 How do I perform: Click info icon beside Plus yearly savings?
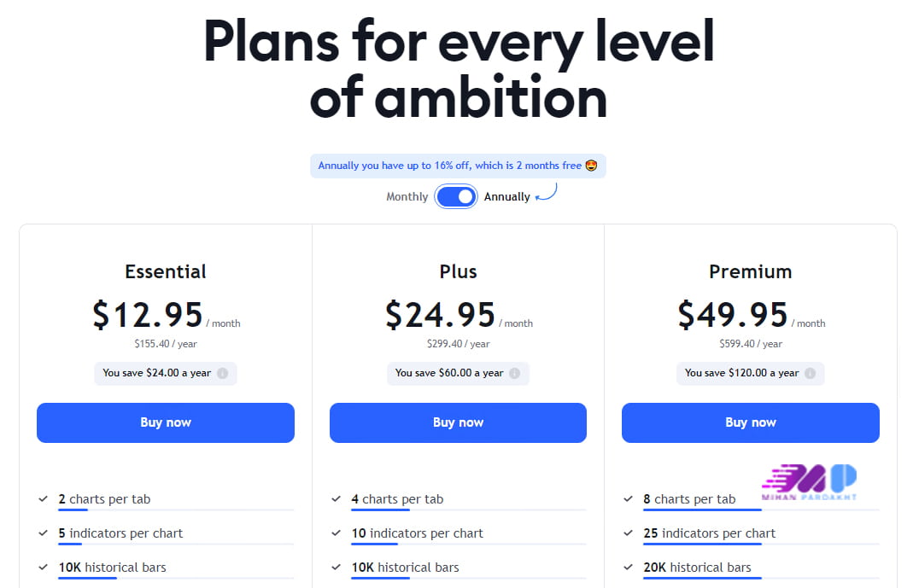tap(514, 373)
